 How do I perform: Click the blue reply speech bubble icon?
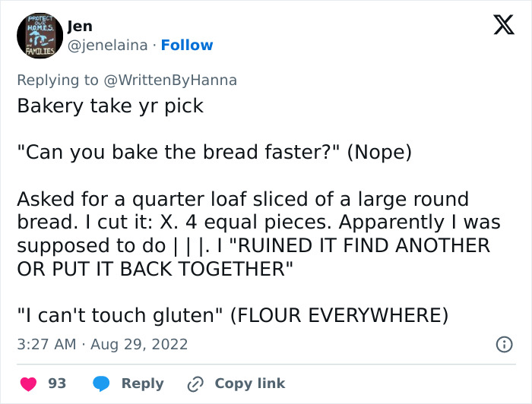pyautogui.click(x=101, y=383)
